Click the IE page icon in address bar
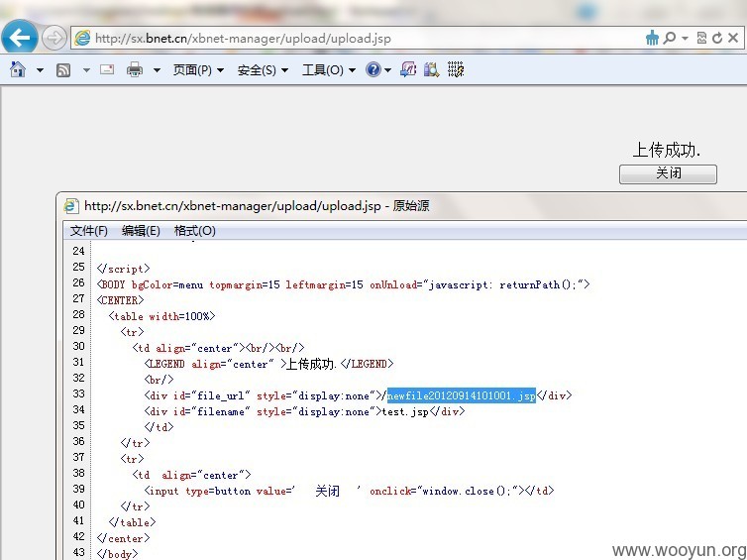Screen dimensions: 747x560 (82, 38)
